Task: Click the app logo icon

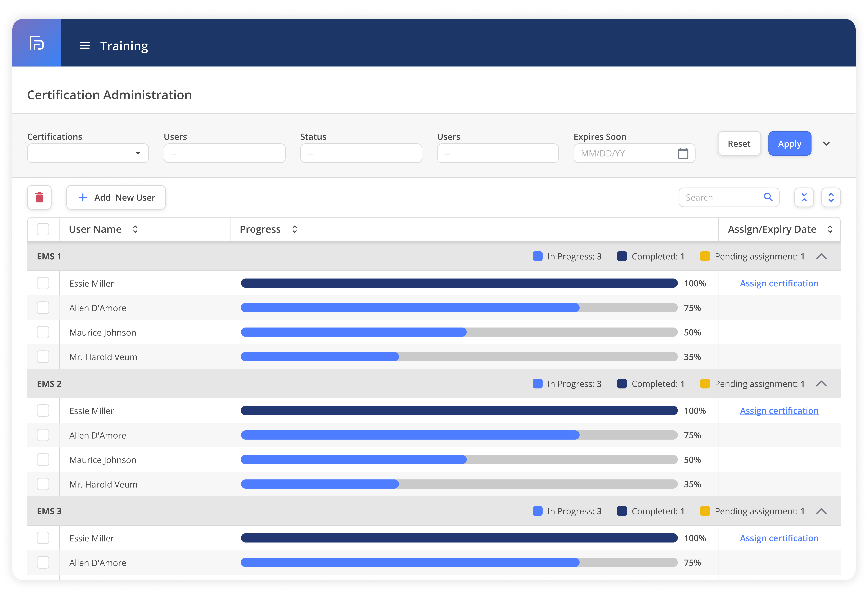Action: (36, 43)
